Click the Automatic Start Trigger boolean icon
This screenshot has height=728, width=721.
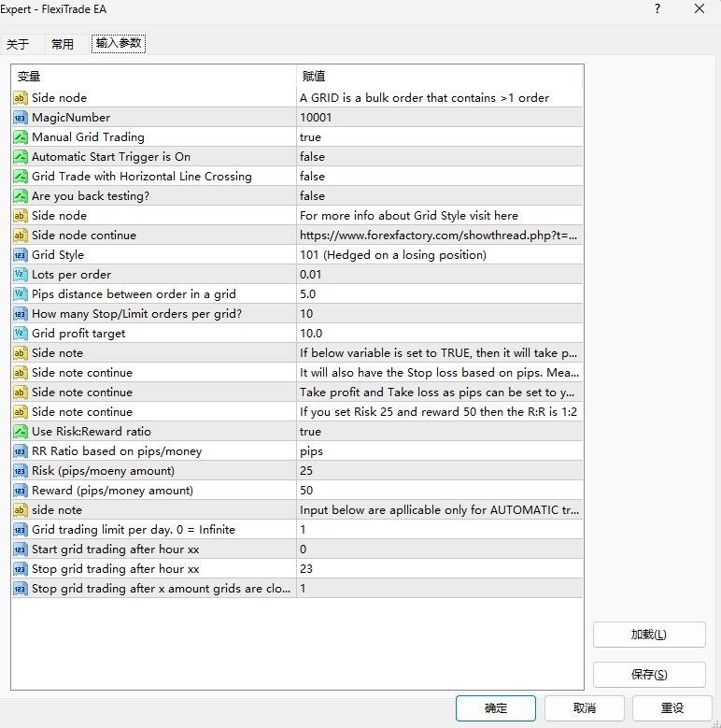pyautogui.click(x=20, y=157)
